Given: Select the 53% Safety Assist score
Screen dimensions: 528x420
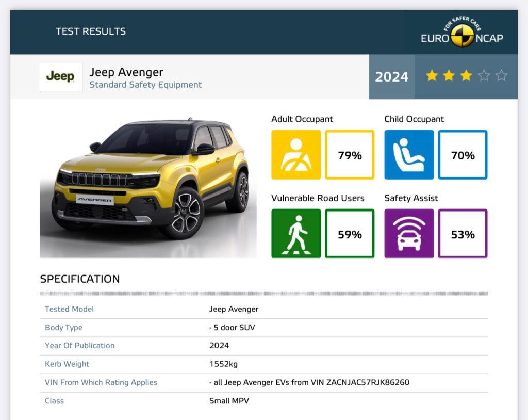Looking at the screenshot, I should (x=463, y=234).
